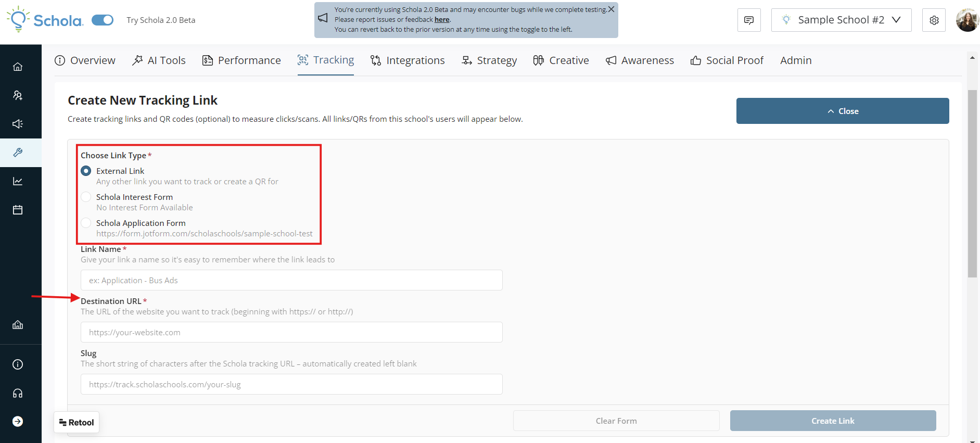This screenshot has height=443, width=980.
Task: Toggle the Try Schola 2.0 Beta switch
Action: coord(103,20)
